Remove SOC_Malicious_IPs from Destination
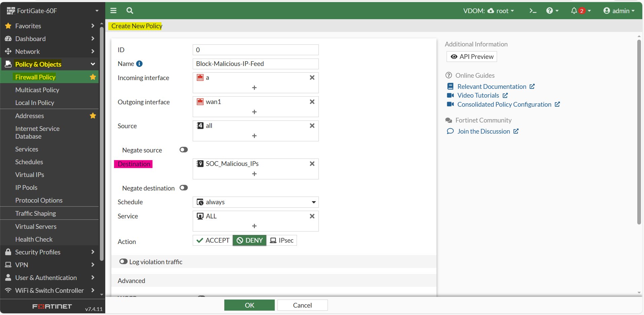 (312, 164)
